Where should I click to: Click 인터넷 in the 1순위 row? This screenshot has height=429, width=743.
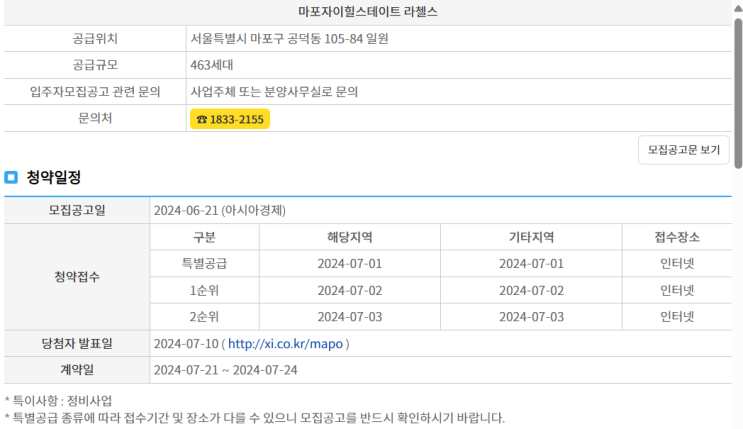click(x=677, y=290)
